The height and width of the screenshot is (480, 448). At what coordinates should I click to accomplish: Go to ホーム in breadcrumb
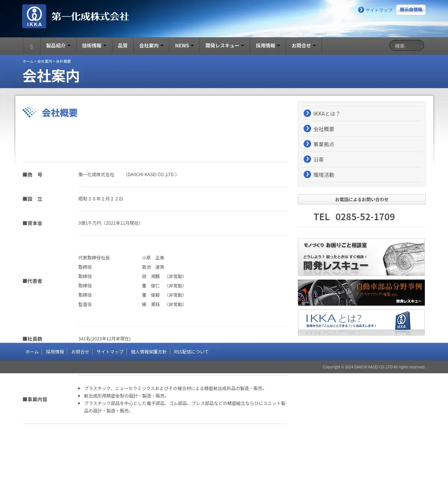coord(28,61)
